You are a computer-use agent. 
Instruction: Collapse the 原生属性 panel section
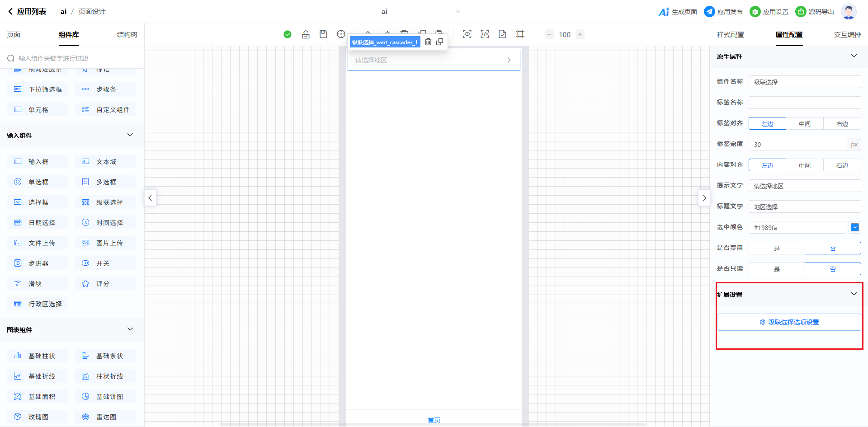[854, 56]
